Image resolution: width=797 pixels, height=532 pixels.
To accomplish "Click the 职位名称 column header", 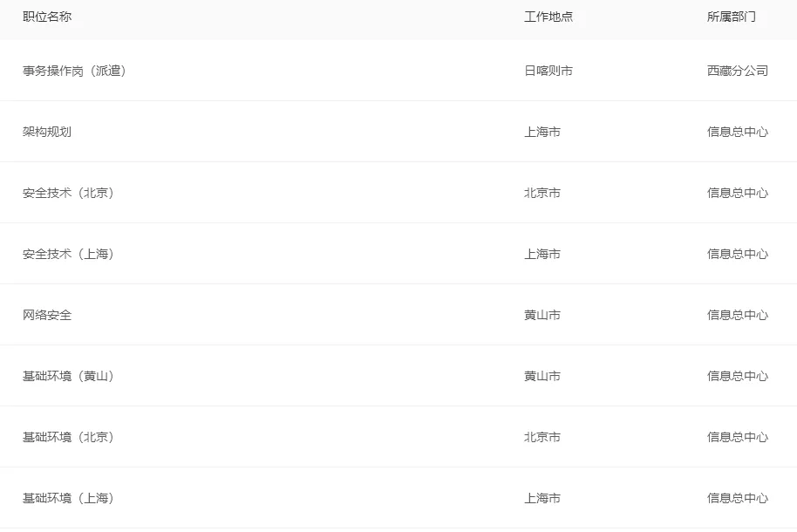I will point(47,17).
